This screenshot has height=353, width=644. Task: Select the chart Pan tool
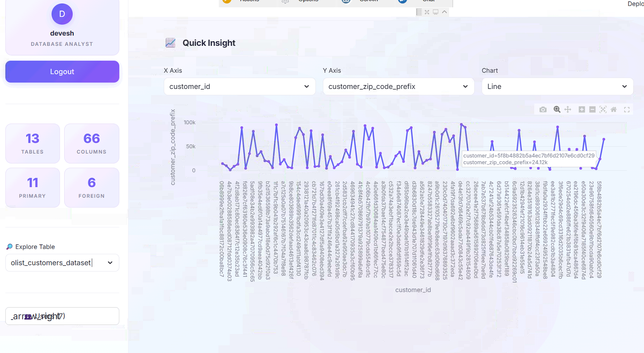click(568, 110)
